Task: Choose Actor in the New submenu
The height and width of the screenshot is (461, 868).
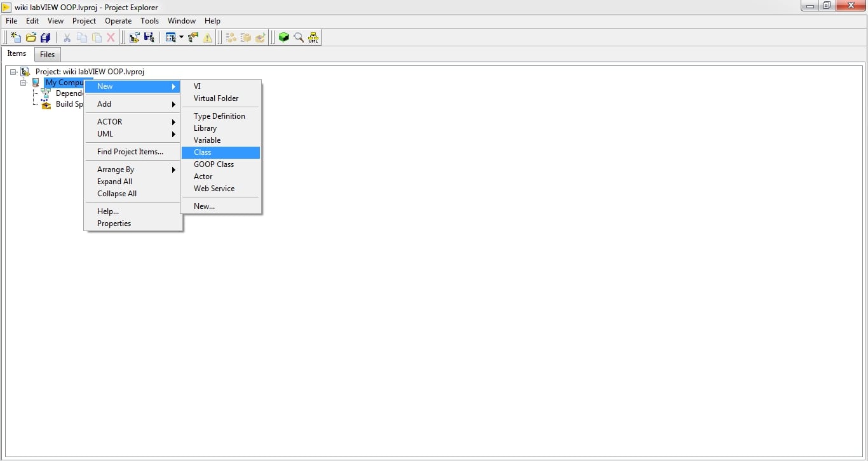Action: click(220, 177)
